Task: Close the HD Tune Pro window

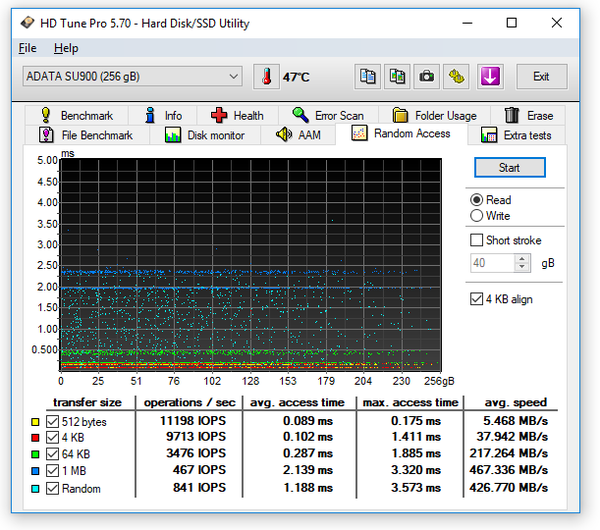Action: click(557, 23)
